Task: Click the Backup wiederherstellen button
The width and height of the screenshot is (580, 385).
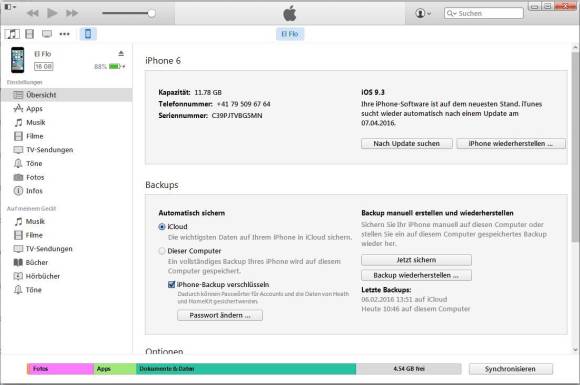Action: coord(416,276)
